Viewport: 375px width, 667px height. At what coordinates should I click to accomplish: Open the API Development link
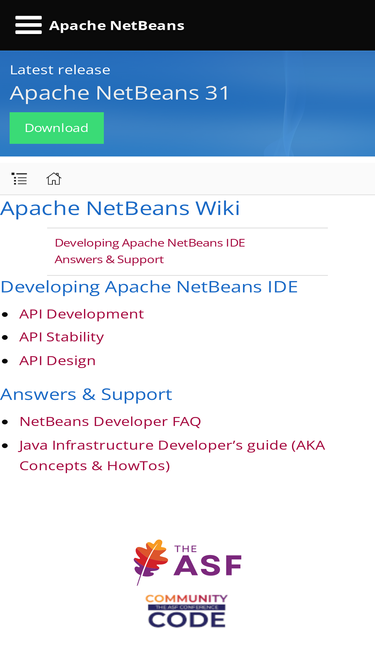[82, 314]
